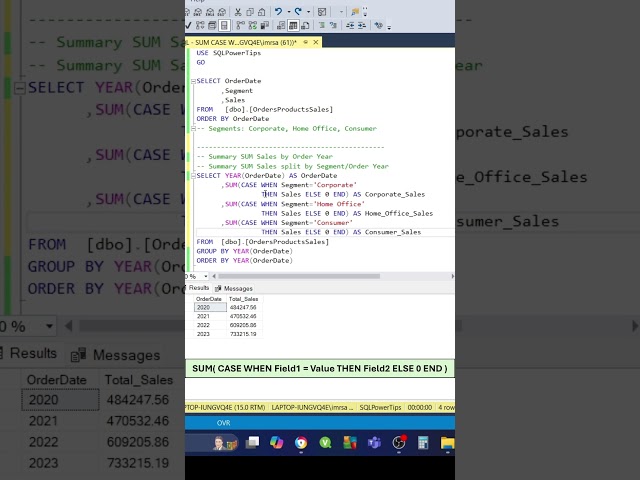This screenshot has width=640, height=480.
Task: Click the Total_Sales column header
Action: 244,299
